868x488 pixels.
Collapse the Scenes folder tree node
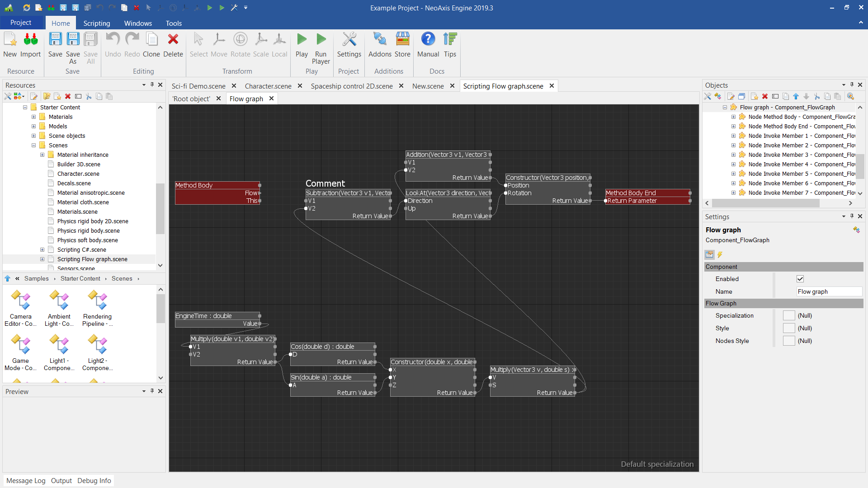click(33, 145)
